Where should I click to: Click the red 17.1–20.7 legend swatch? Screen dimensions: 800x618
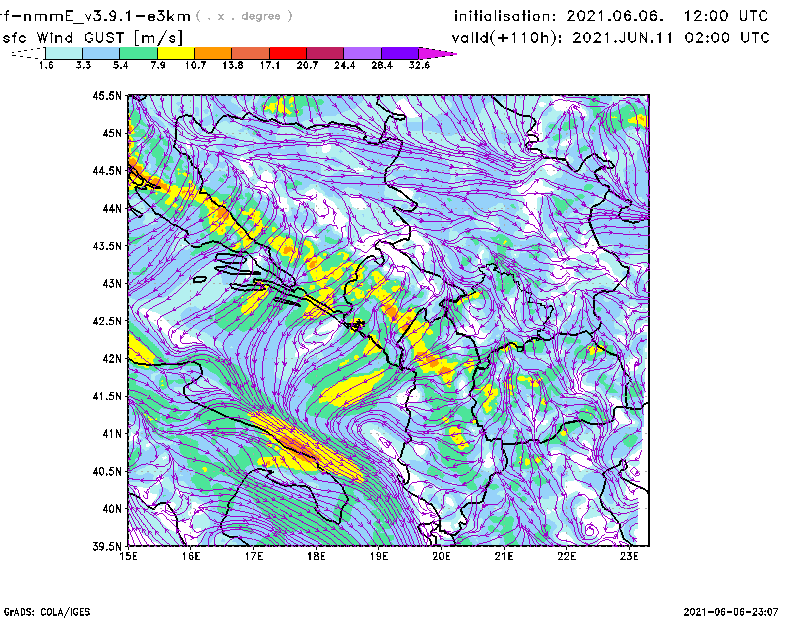point(288,53)
